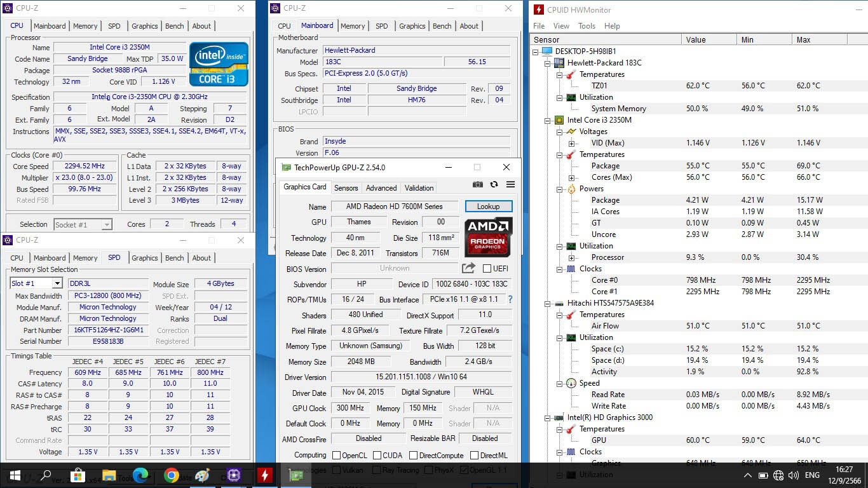Open the Windows Start menu
The width and height of the screenshot is (868, 488).
15,475
